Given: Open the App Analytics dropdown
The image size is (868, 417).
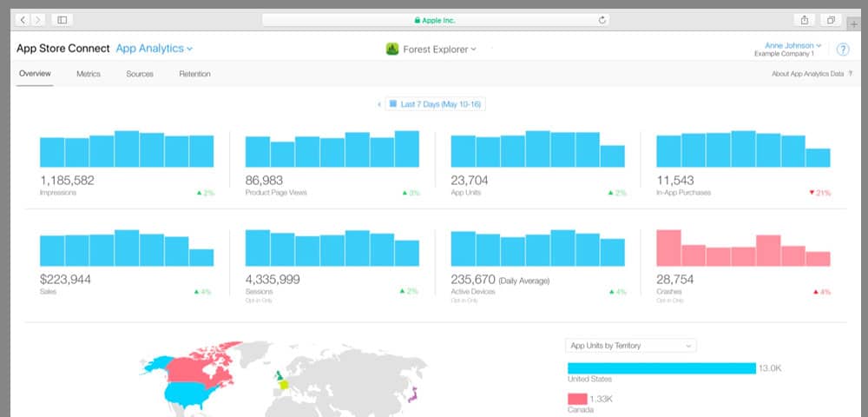Looking at the screenshot, I should click(155, 48).
